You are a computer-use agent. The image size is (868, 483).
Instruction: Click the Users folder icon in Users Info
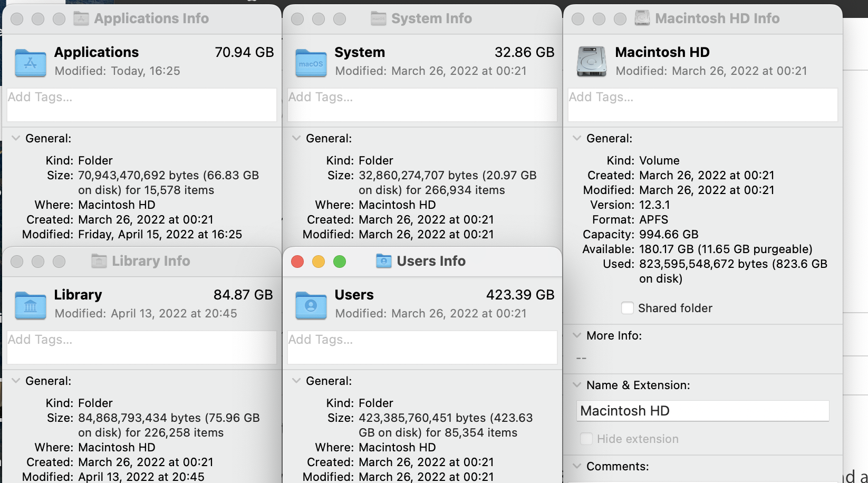click(311, 305)
